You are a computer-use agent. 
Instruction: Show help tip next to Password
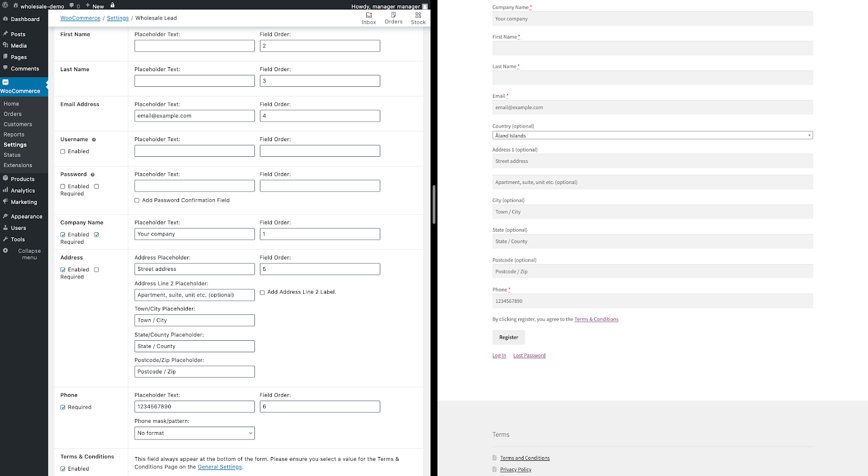point(93,175)
